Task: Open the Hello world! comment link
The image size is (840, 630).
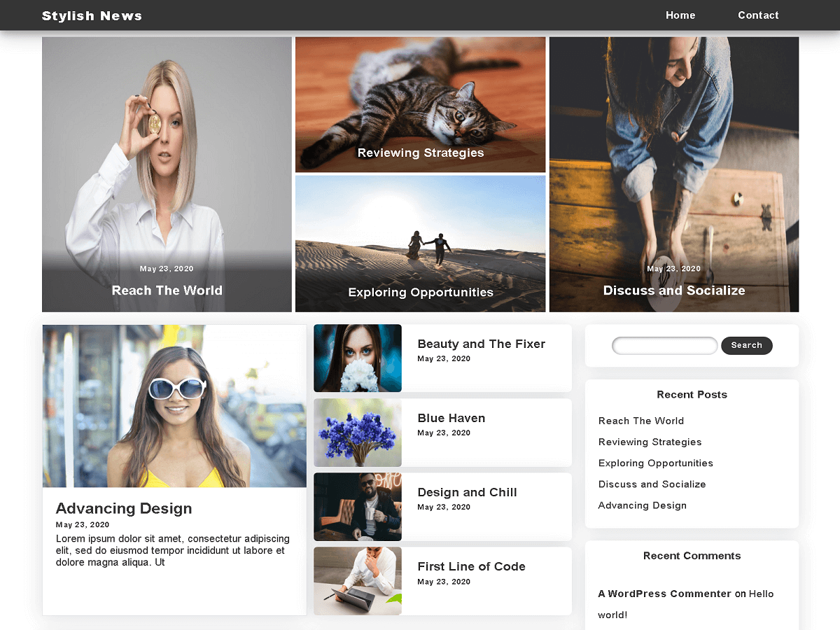Action: click(761, 594)
